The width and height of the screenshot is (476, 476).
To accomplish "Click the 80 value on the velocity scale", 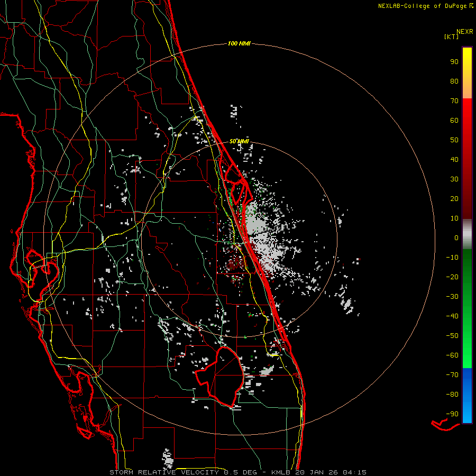I will pos(454,81).
